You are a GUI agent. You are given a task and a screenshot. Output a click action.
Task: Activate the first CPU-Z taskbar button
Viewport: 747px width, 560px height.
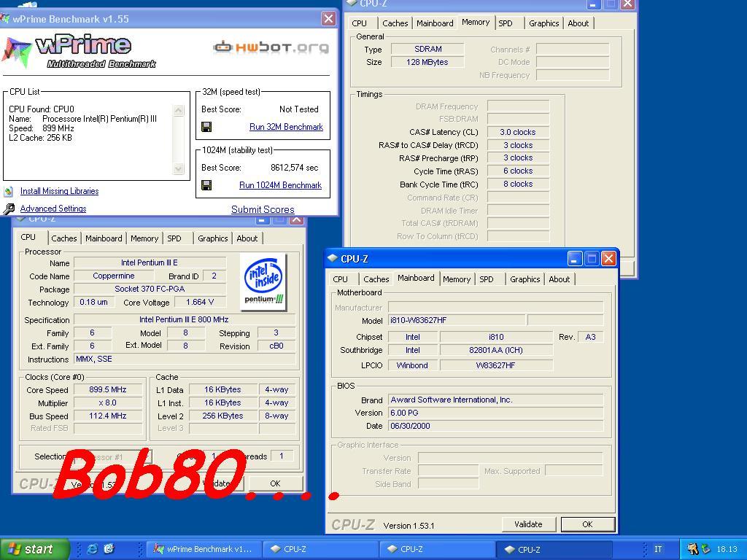pos(321,549)
